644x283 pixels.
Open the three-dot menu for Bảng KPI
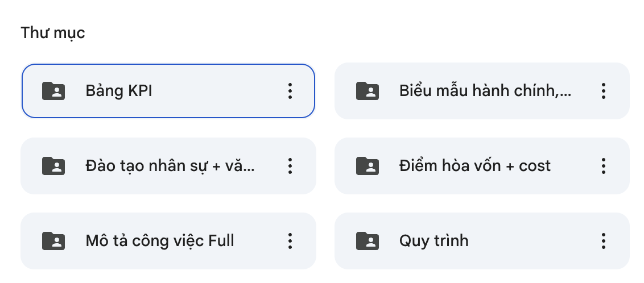pos(290,91)
